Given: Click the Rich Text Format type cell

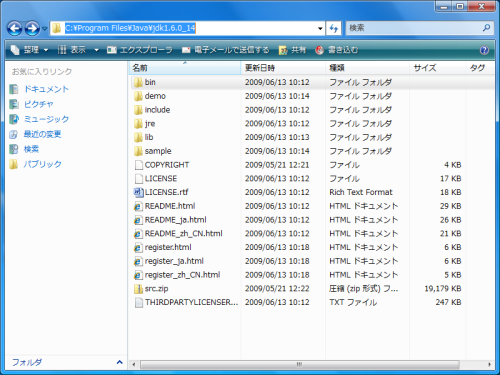Looking at the screenshot, I should coord(361,192).
